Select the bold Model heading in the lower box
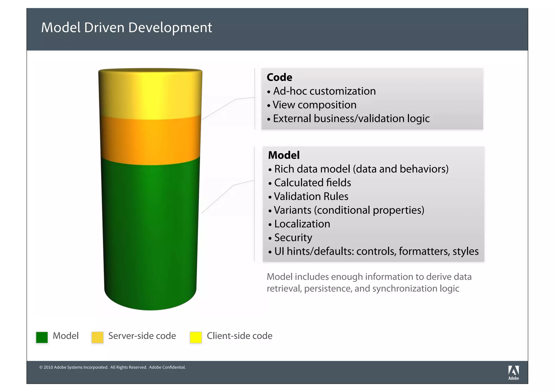555x392 pixels. 284,155
